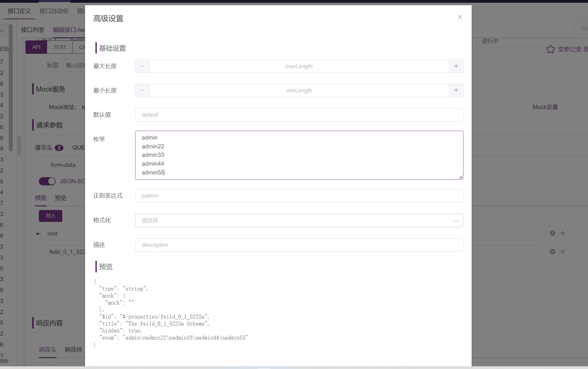Screen dimensions: 588x369
Task: Switch to the TEST tab
Action: (x=60, y=47)
